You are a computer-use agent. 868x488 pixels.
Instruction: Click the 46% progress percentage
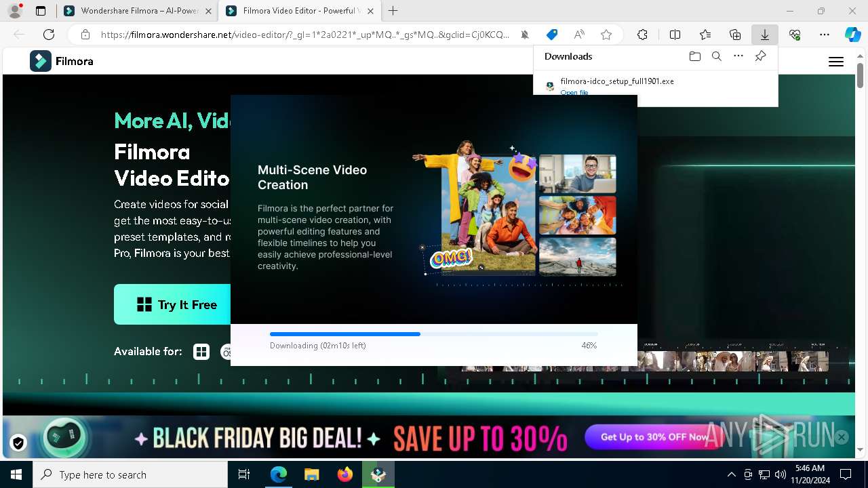589,346
